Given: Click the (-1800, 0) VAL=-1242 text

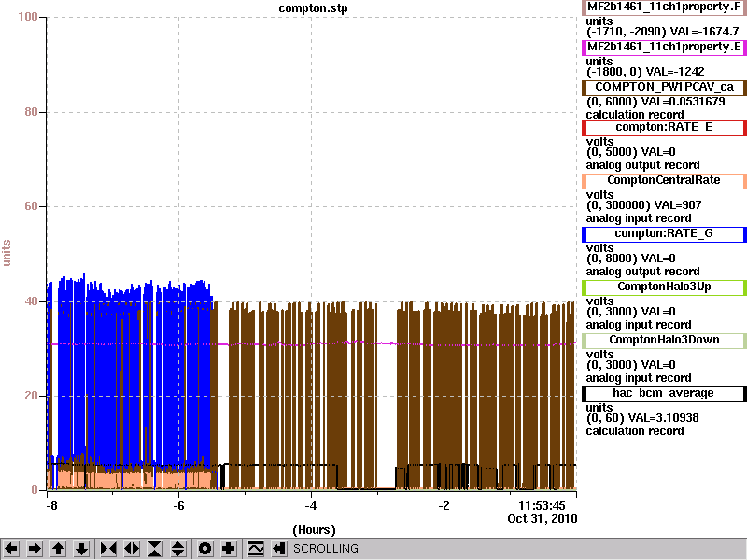Looking at the screenshot, I should click(x=645, y=72).
